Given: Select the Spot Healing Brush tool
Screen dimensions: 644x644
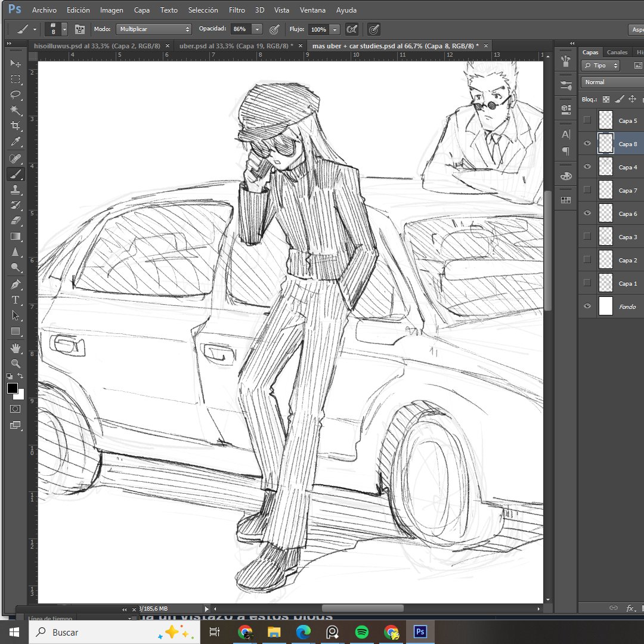Looking at the screenshot, I should [15, 159].
